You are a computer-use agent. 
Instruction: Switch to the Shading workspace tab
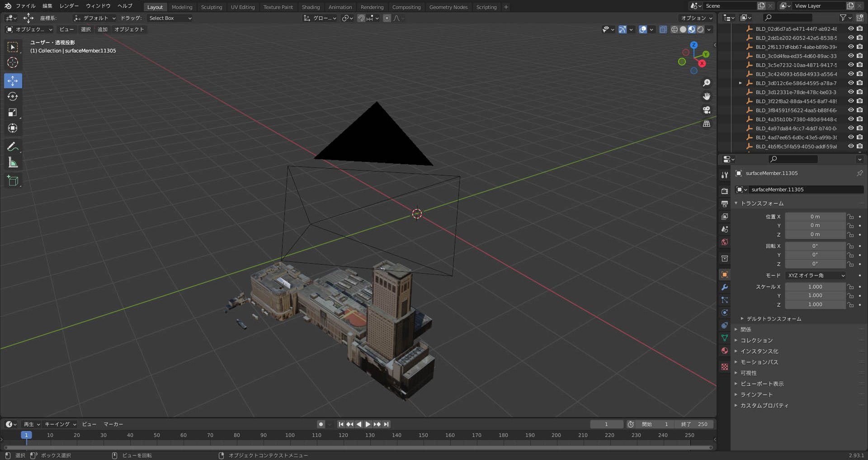pyautogui.click(x=311, y=7)
